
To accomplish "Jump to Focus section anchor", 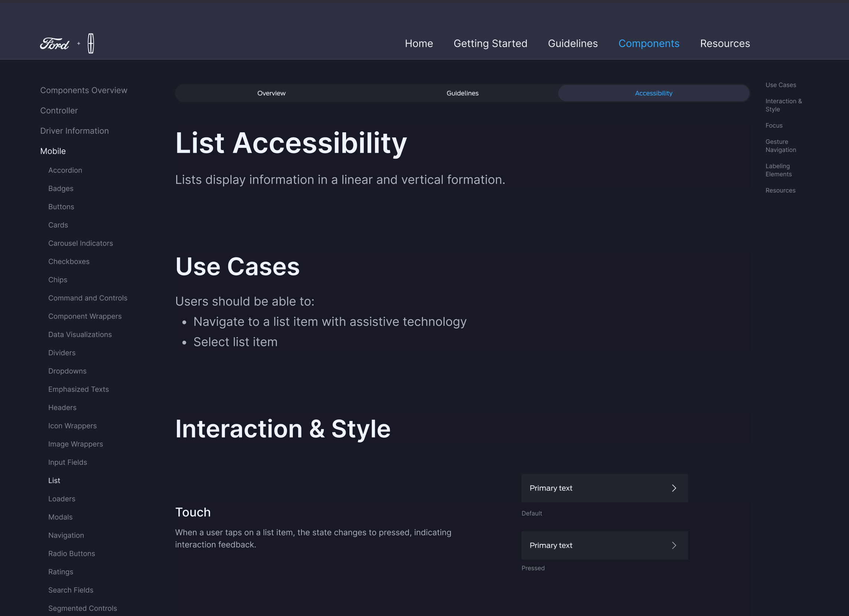I will (x=774, y=125).
